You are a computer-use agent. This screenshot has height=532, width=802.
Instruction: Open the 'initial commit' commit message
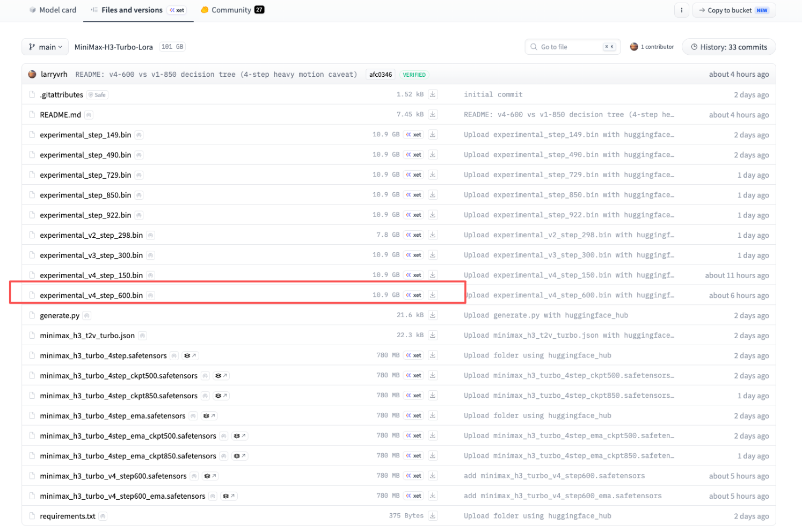493,94
